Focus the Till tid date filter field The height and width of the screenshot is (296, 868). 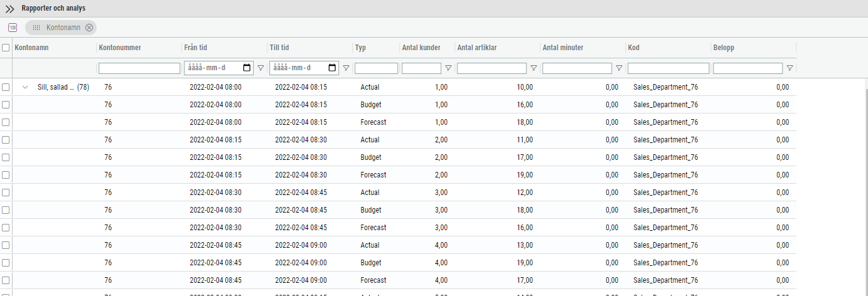pos(303,68)
